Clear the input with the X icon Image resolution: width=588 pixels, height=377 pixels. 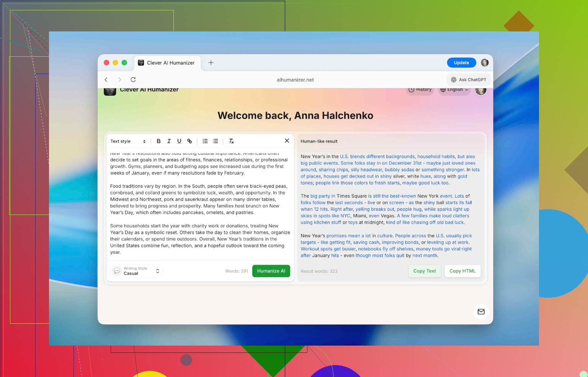(x=287, y=141)
